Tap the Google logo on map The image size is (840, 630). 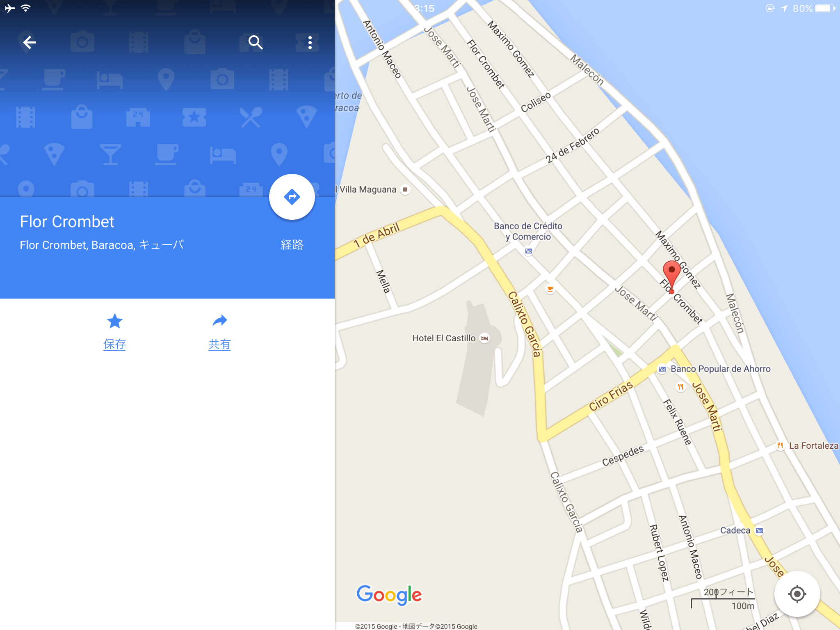coord(389,595)
